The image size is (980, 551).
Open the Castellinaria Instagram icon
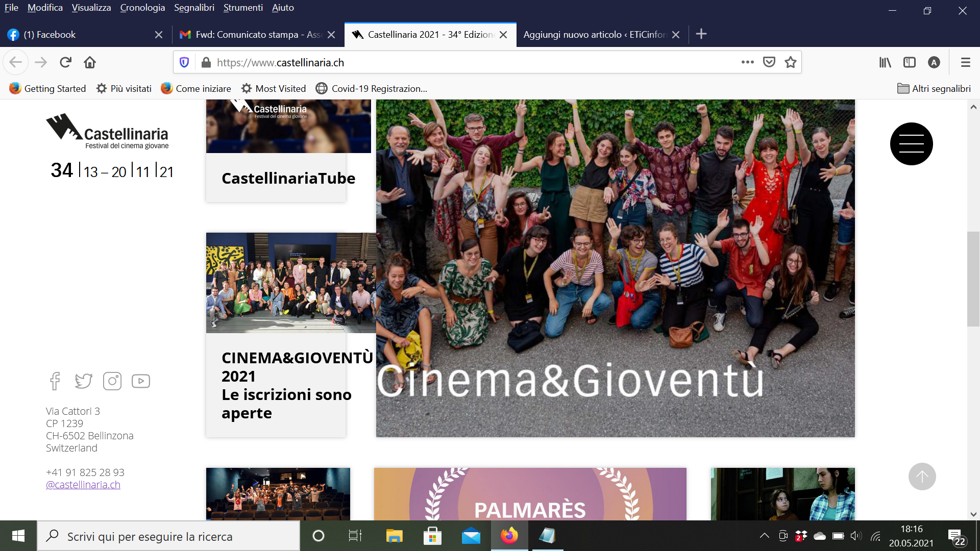[x=112, y=381]
